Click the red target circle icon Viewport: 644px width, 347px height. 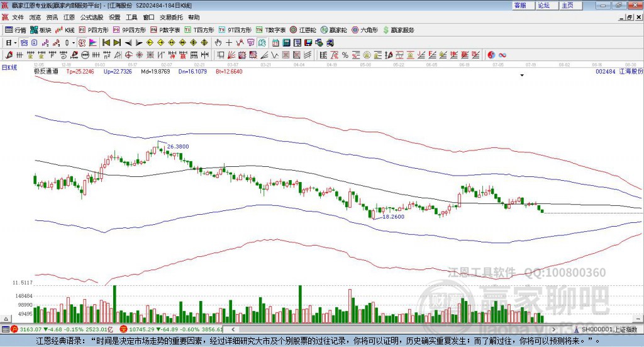pyautogui.click(x=128, y=55)
